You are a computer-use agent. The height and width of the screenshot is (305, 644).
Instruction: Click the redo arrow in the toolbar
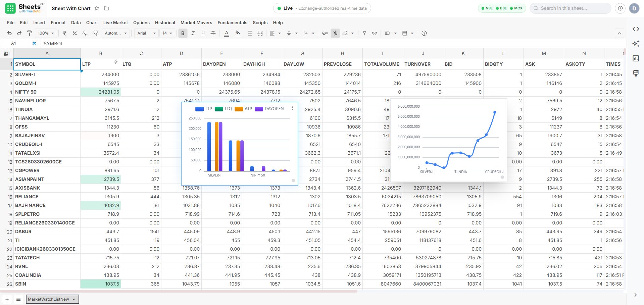(19, 33)
